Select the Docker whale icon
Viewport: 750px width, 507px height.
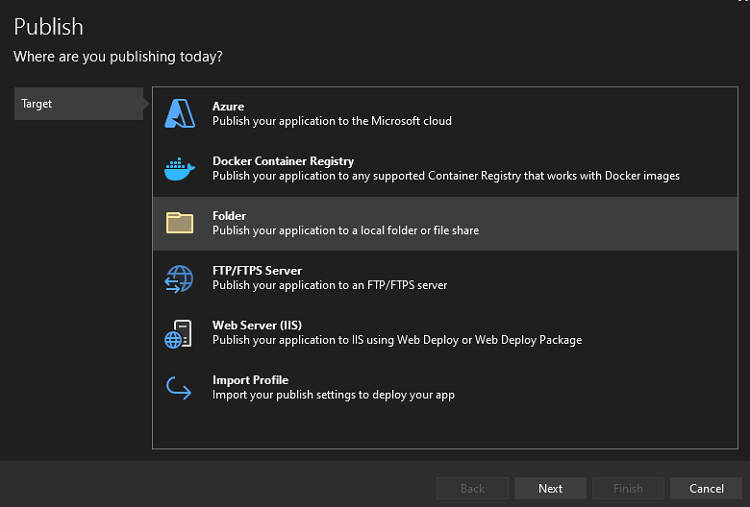point(180,169)
